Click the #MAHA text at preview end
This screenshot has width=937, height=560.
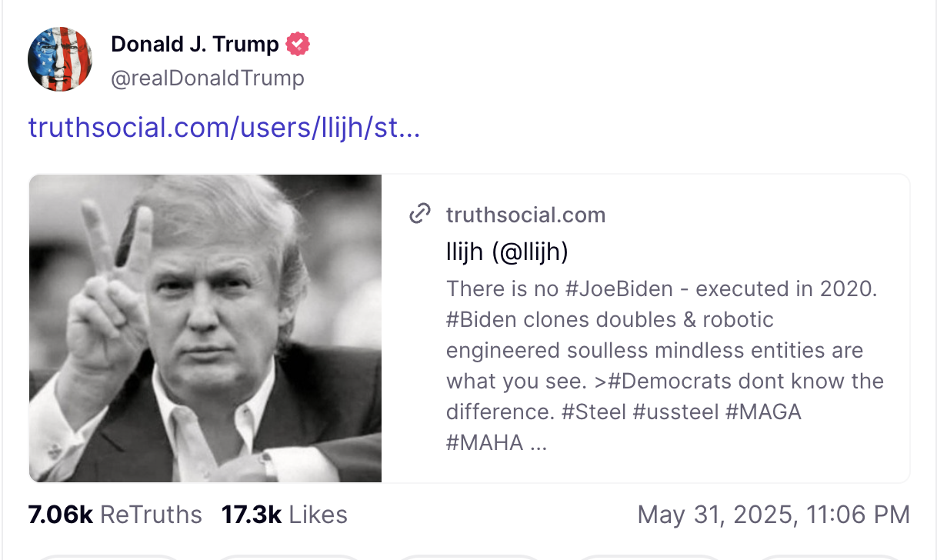pos(485,443)
